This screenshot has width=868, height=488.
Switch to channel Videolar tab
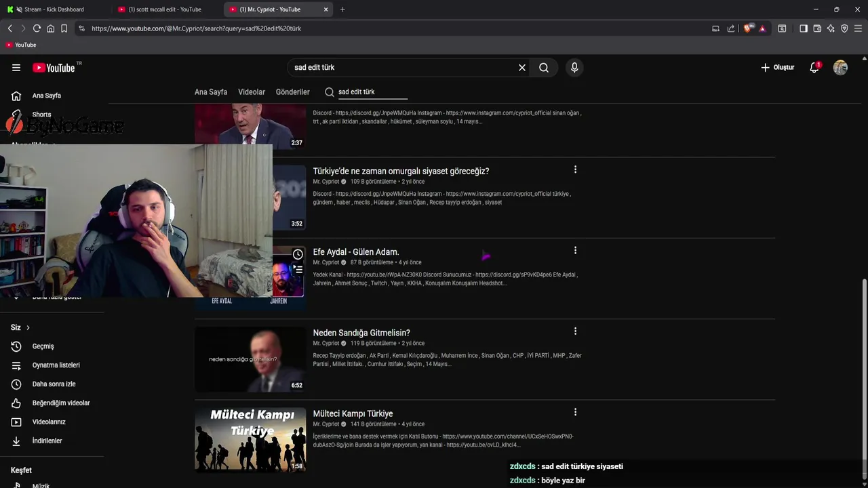click(x=252, y=92)
